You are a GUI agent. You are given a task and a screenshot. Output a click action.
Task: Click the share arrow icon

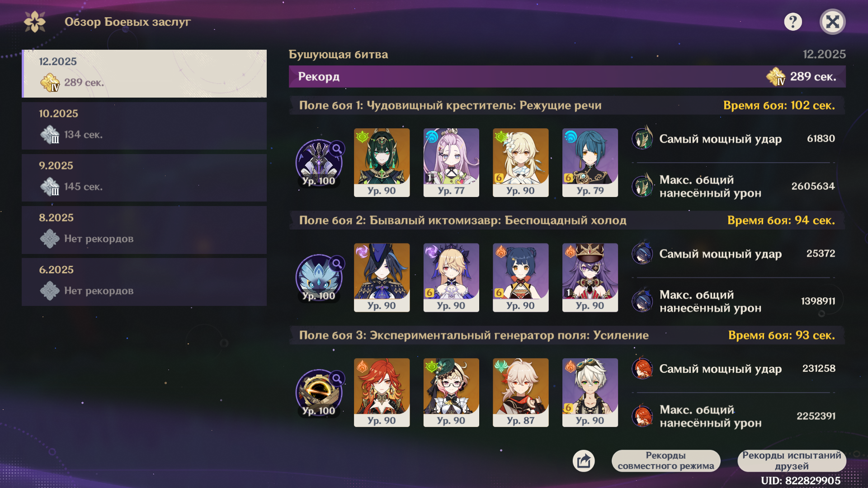[584, 461]
